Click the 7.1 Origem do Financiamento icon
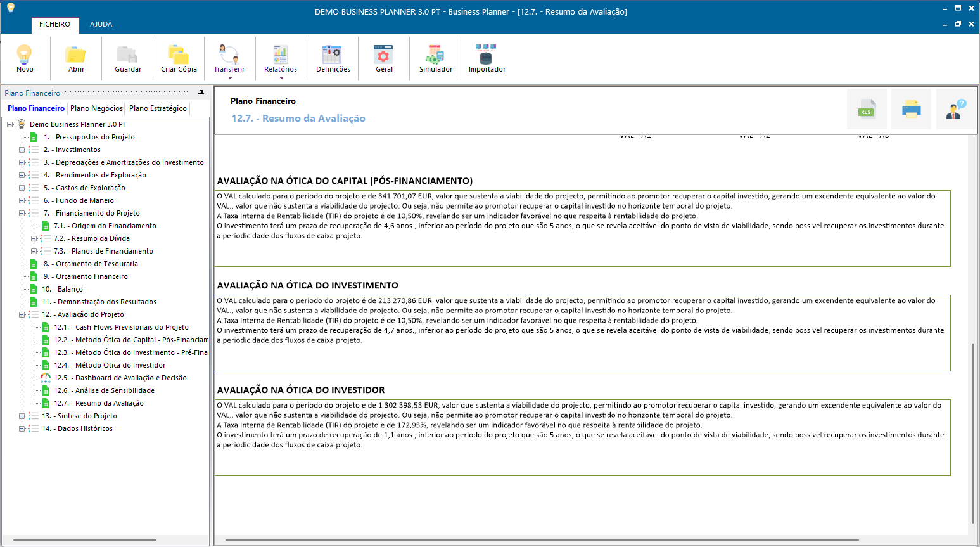980x547 pixels. (x=46, y=226)
